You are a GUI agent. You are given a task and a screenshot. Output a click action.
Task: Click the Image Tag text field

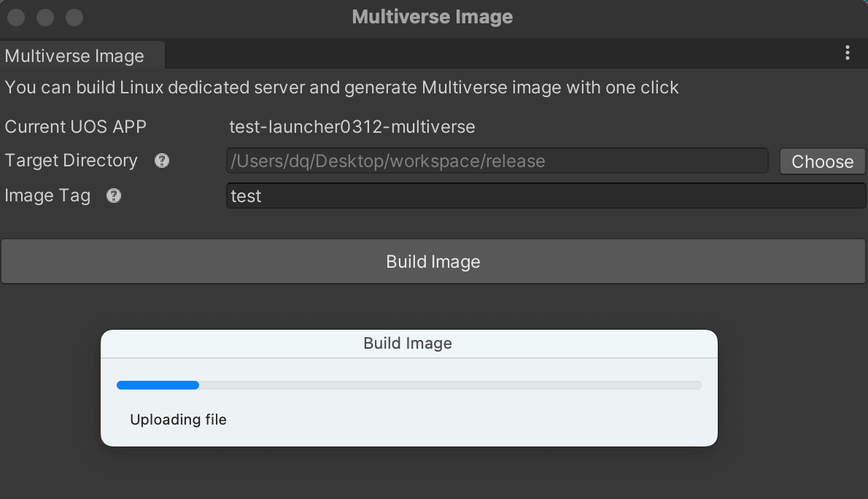point(546,196)
